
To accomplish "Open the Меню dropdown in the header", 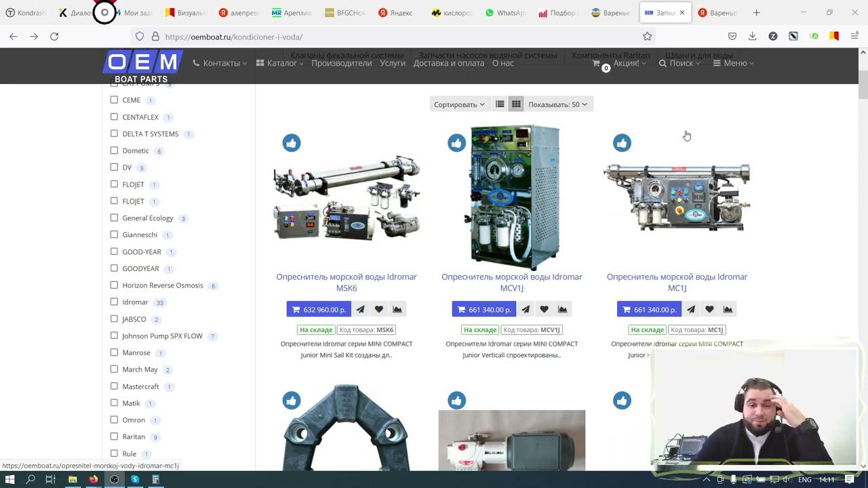I will coord(734,63).
